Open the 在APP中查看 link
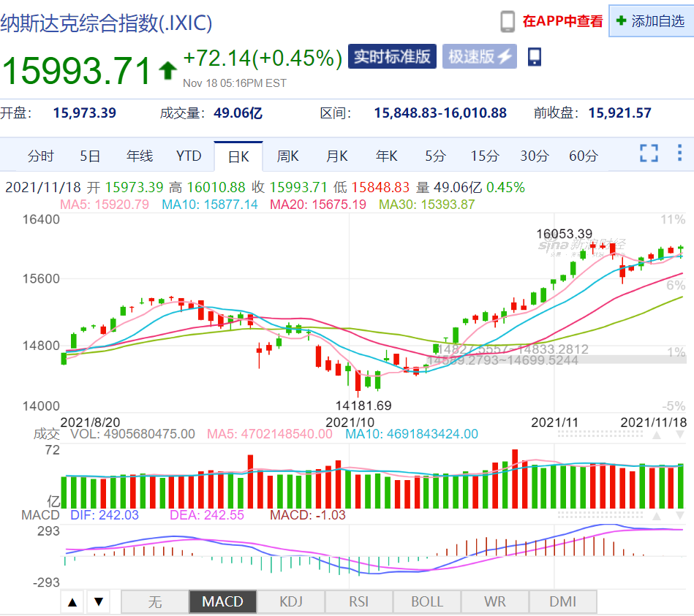Image resolution: width=694 pixels, height=616 pixels. coord(562,21)
